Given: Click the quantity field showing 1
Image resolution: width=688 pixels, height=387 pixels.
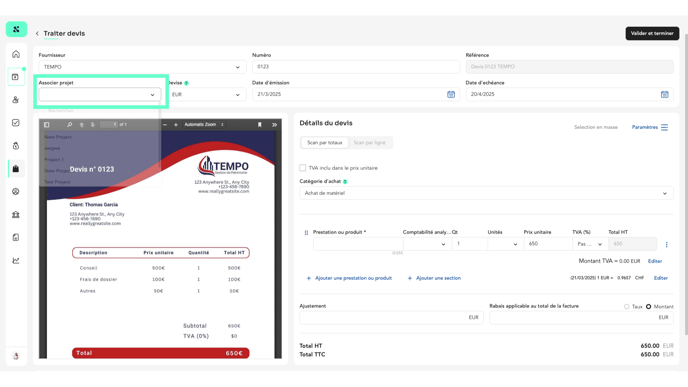Looking at the screenshot, I should 469,244.
